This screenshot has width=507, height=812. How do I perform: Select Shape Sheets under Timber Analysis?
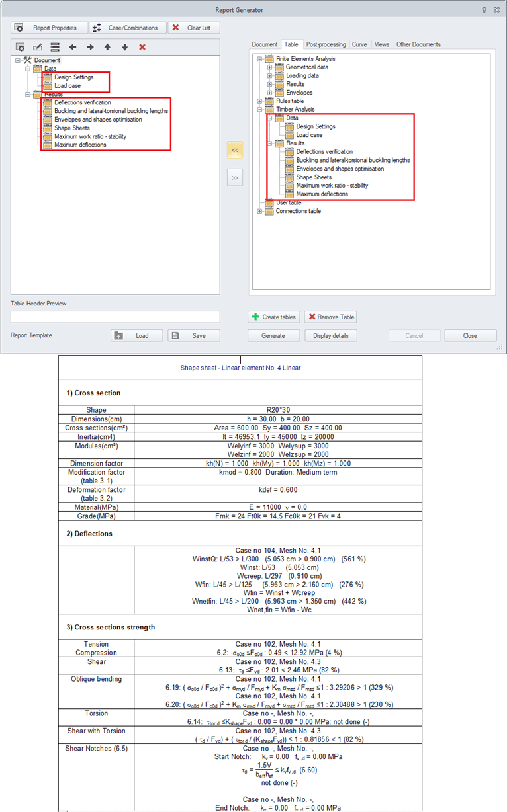pos(314,177)
